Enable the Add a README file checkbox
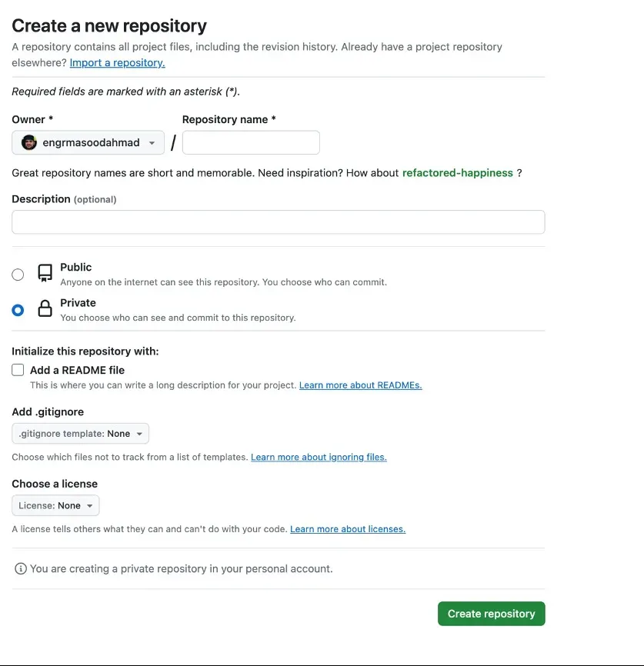Image resolution: width=644 pixels, height=666 pixels. [x=18, y=370]
